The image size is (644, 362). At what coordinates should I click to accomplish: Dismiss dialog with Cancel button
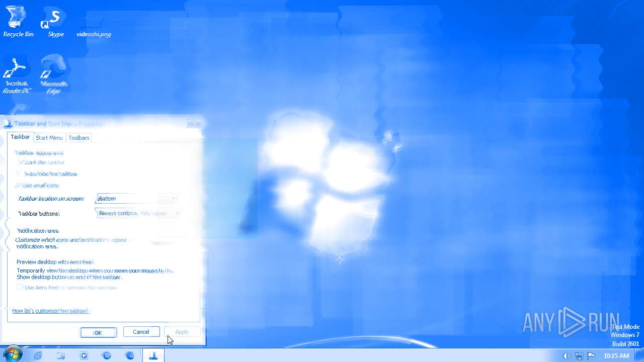point(141,332)
